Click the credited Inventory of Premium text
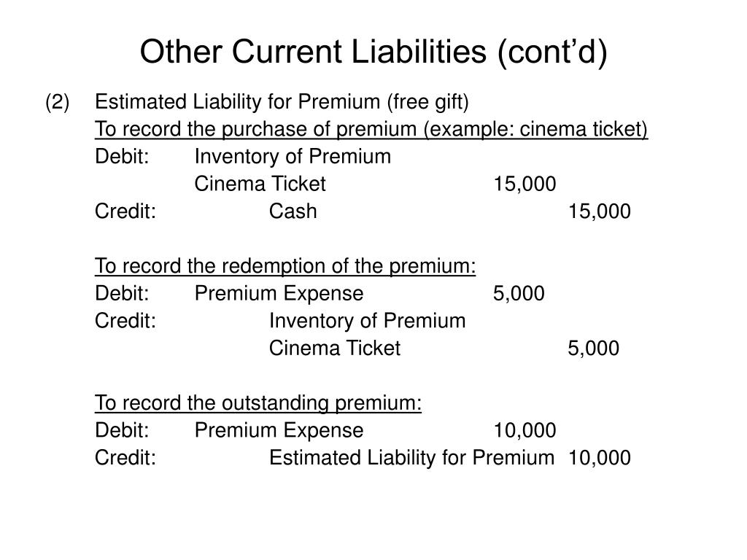This screenshot has height=560, width=747. [x=367, y=321]
